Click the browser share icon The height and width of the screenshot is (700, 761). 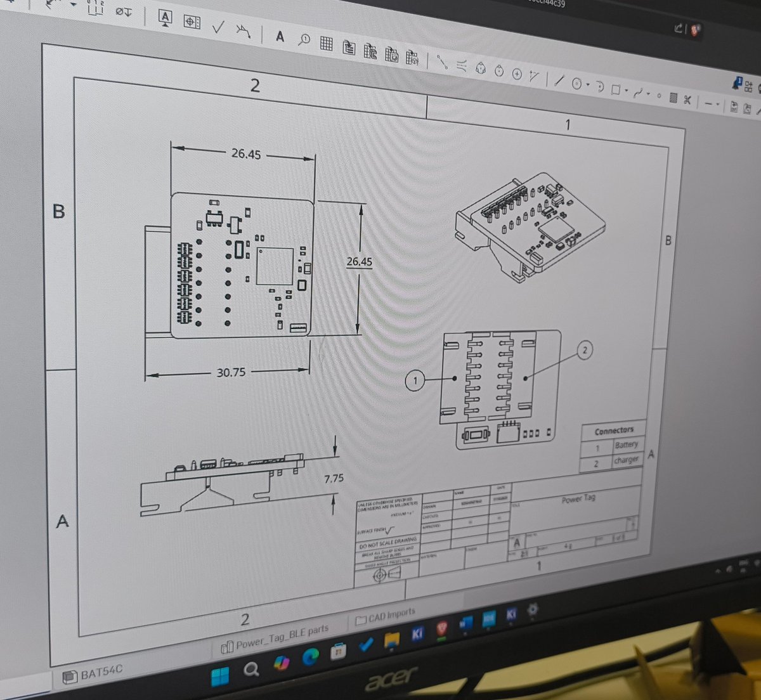[x=679, y=29]
